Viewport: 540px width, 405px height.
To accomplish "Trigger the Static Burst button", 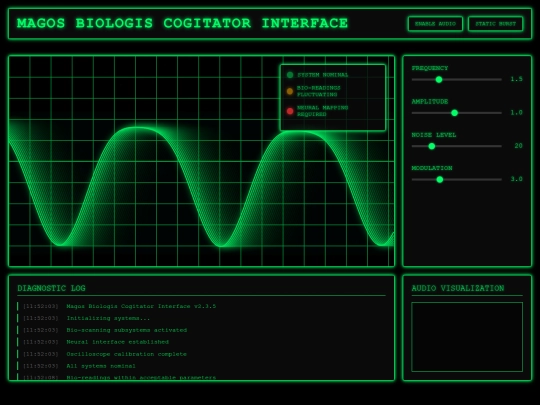I will tap(496, 24).
